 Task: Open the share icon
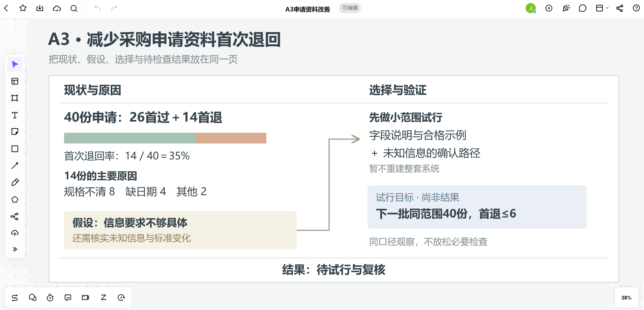pyautogui.click(x=620, y=8)
